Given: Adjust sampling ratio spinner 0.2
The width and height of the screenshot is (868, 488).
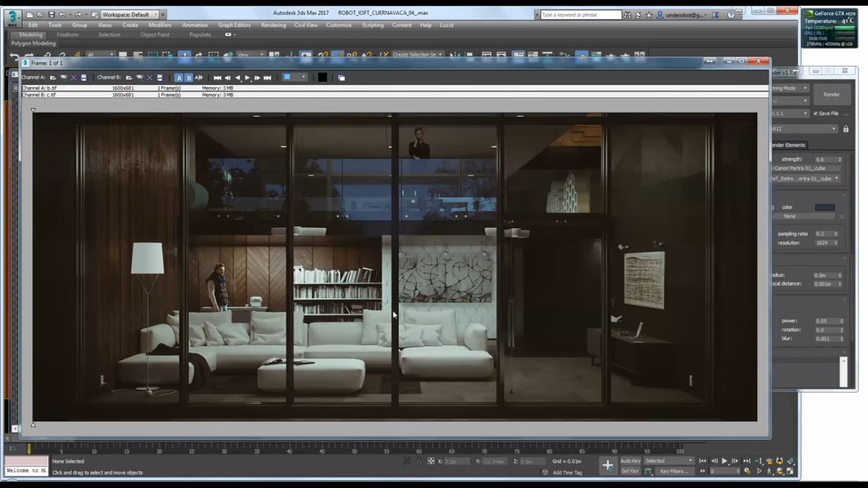Looking at the screenshot, I should click(827, 234).
